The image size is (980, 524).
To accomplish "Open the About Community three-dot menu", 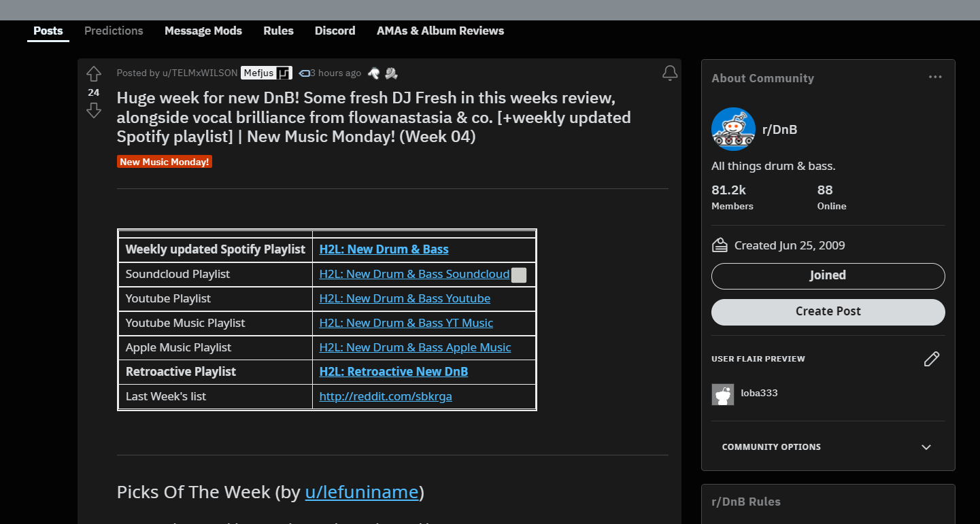I will coord(936,77).
